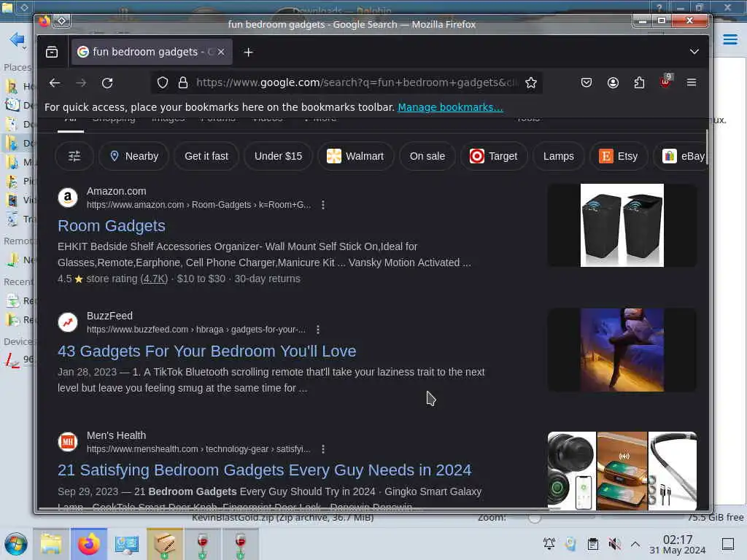This screenshot has width=747, height=560.
Task: Expand hidden system tray icons arrow
Action: 635,543
